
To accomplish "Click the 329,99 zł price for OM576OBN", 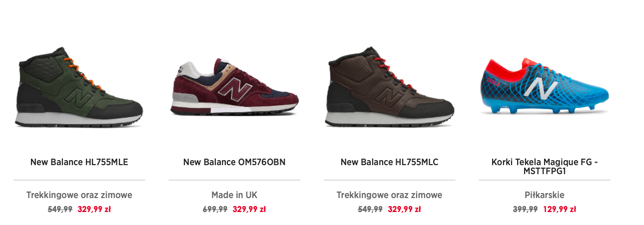I will 249,210.
